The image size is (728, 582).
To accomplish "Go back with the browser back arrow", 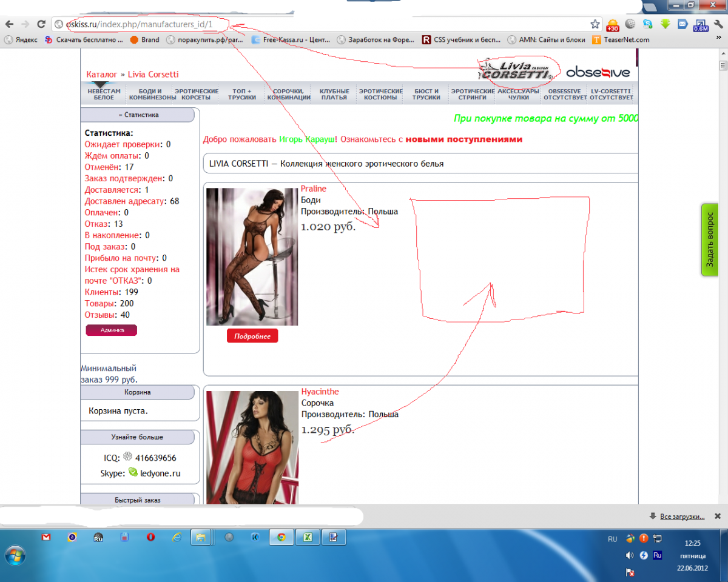I will 9,24.
